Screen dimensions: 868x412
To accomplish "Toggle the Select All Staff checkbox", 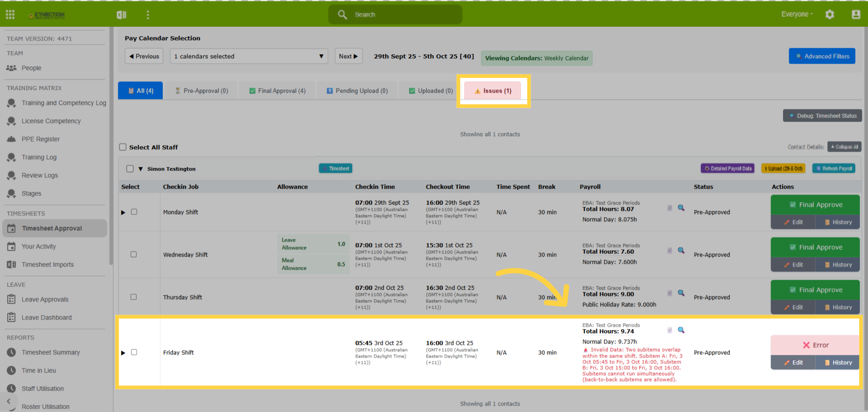I will 123,147.
